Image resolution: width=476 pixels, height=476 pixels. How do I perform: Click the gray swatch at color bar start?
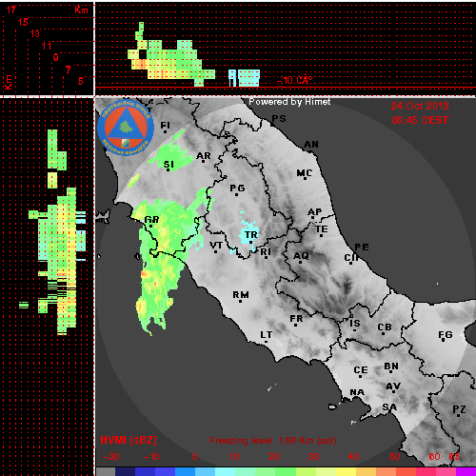106,471
